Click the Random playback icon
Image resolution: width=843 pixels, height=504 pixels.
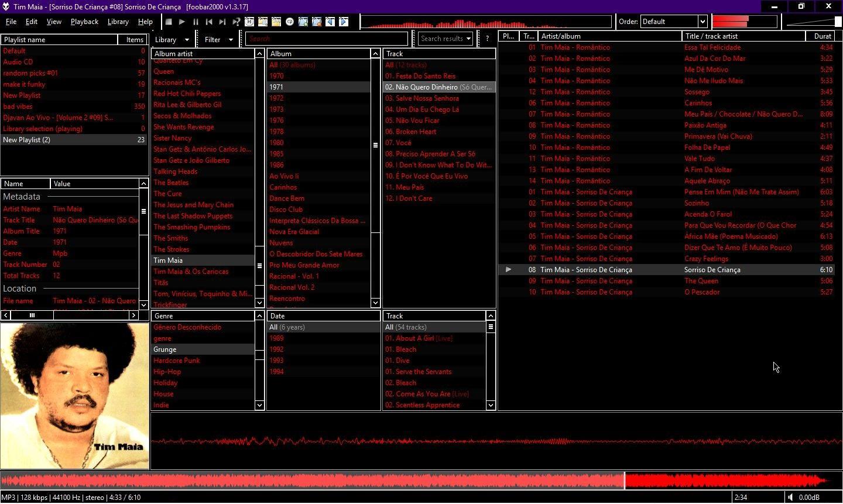pos(236,22)
